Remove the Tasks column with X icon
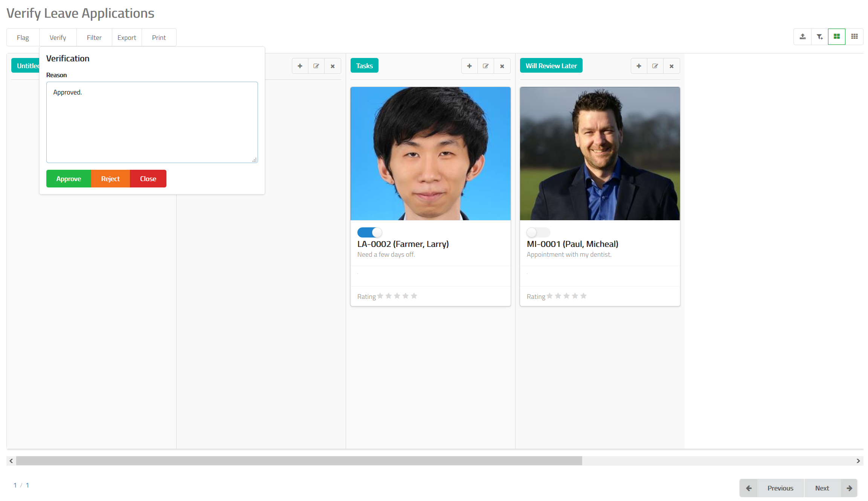The height and width of the screenshot is (501, 868). 502,66
